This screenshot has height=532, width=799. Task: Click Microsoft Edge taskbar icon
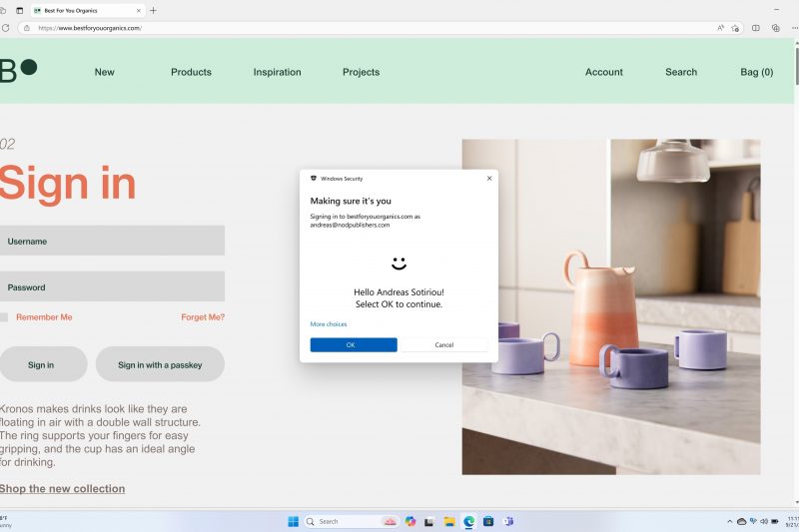tap(468, 521)
